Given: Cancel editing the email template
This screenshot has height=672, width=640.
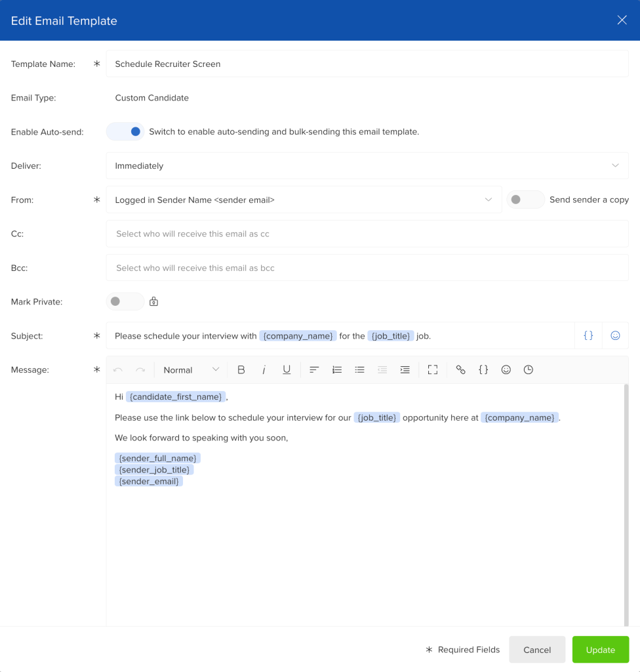Looking at the screenshot, I should (x=536, y=650).
